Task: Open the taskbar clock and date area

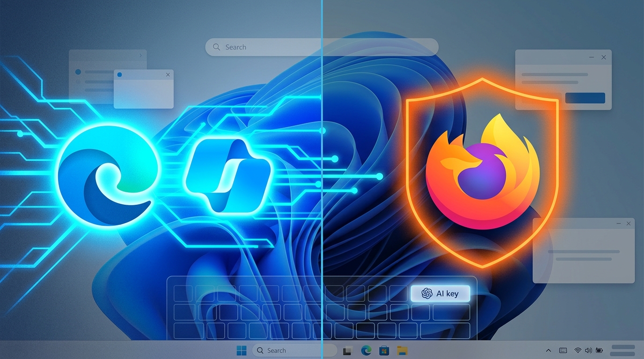Action: tap(622, 351)
